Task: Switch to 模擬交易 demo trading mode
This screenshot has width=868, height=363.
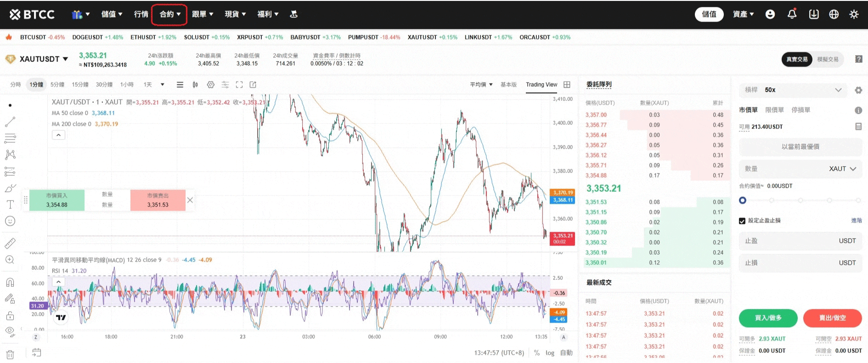Action: (828, 59)
